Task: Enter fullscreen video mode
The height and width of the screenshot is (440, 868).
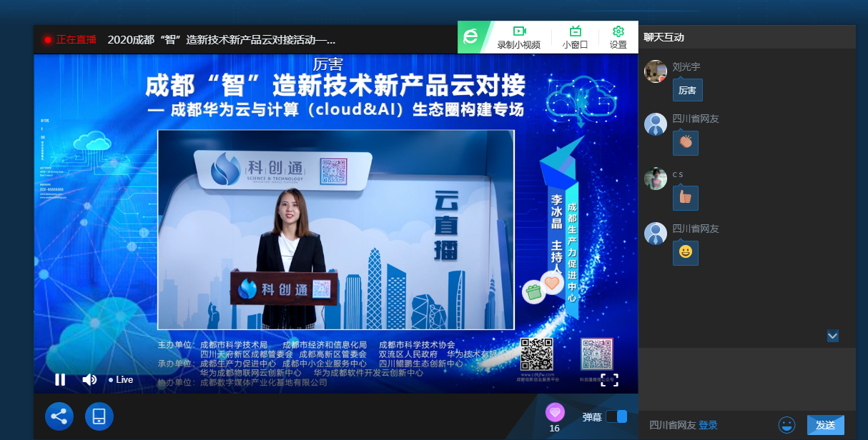Action: point(609,379)
